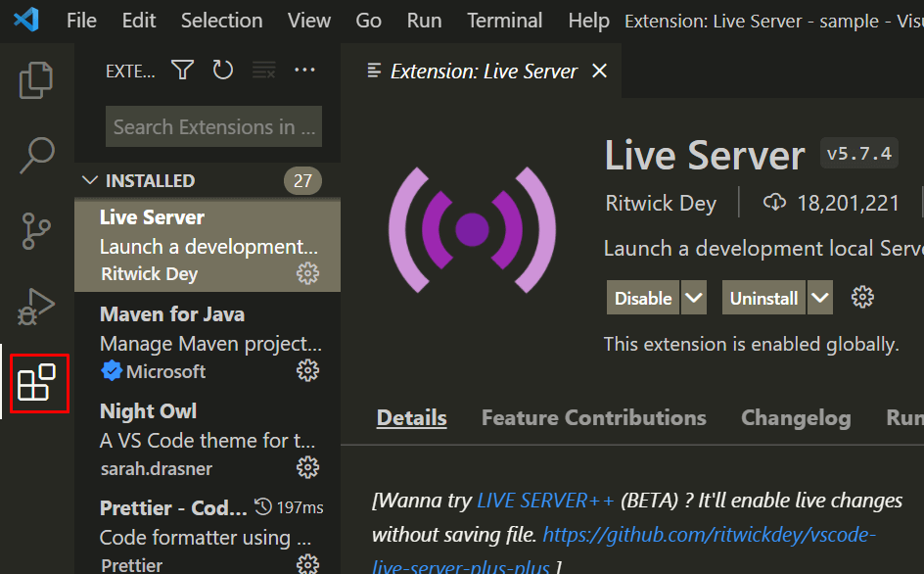Image resolution: width=924 pixels, height=574 pixels.
Task: Refresh the extensions list
Action: coord(223,71)
